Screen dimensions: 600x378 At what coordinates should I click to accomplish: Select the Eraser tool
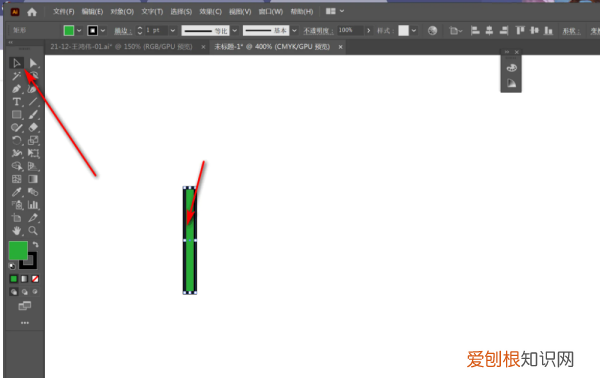[x=33, y=127]
